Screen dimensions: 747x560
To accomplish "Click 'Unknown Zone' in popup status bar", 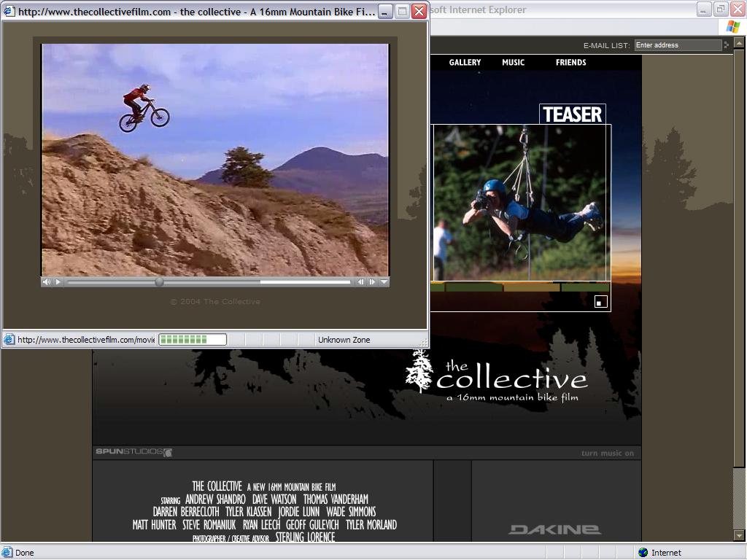I will point(344,340).
